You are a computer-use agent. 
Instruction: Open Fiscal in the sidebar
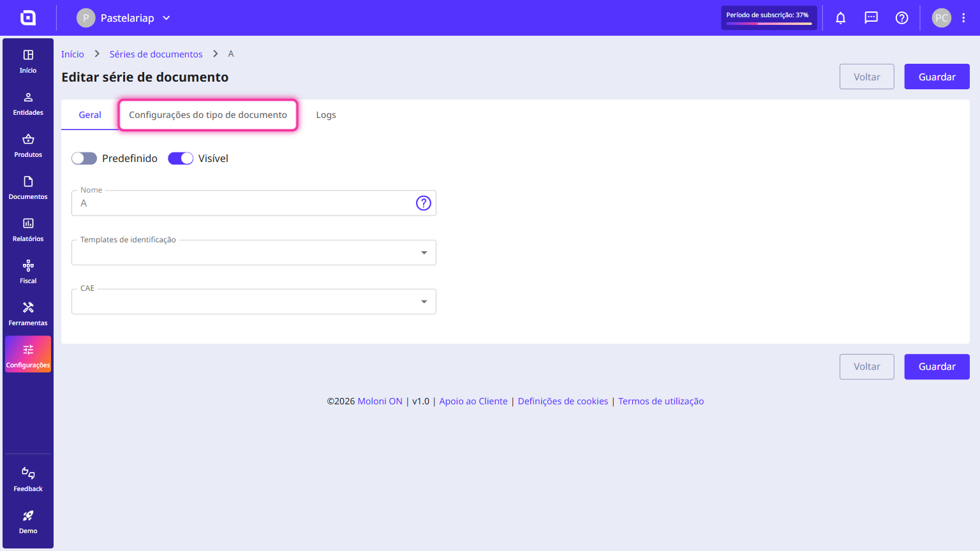coord(28,272)
